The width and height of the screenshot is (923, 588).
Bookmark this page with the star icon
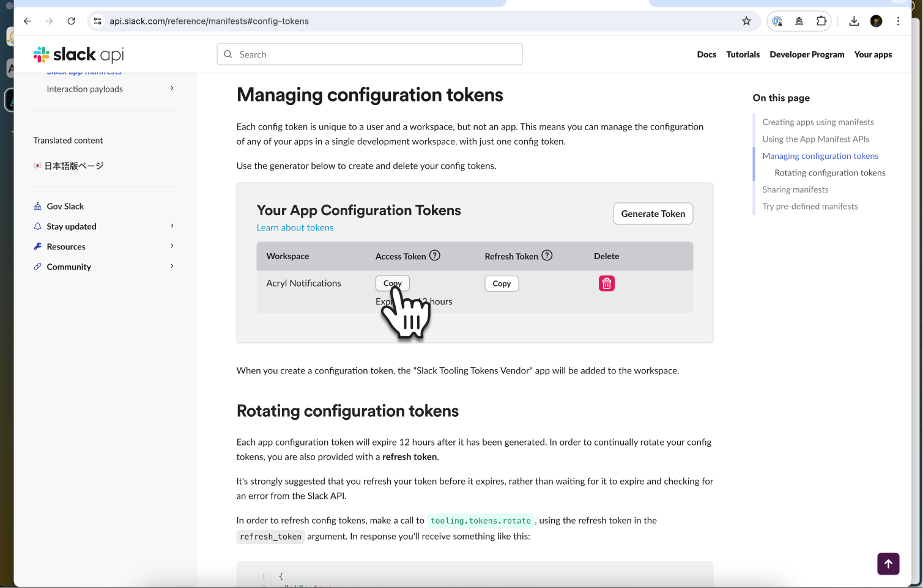click(x=746, y=21)
